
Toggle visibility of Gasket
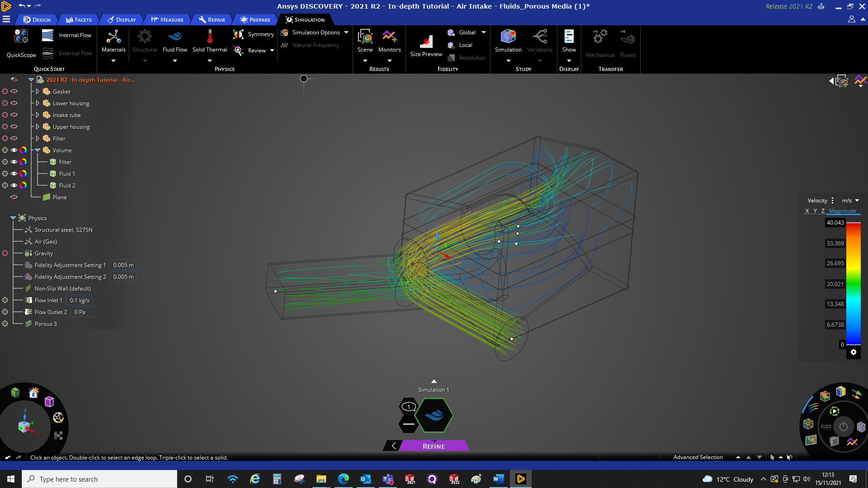pos(14,91)
